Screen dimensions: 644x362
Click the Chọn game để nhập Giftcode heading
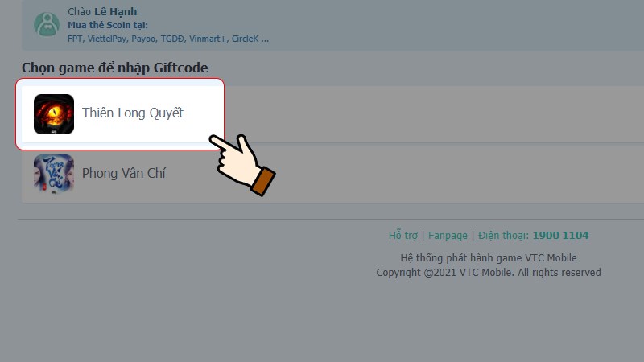pos(115,68)
